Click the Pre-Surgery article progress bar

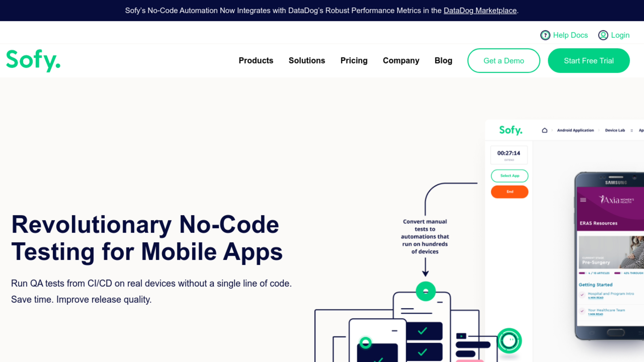click(x=582, y=273)
